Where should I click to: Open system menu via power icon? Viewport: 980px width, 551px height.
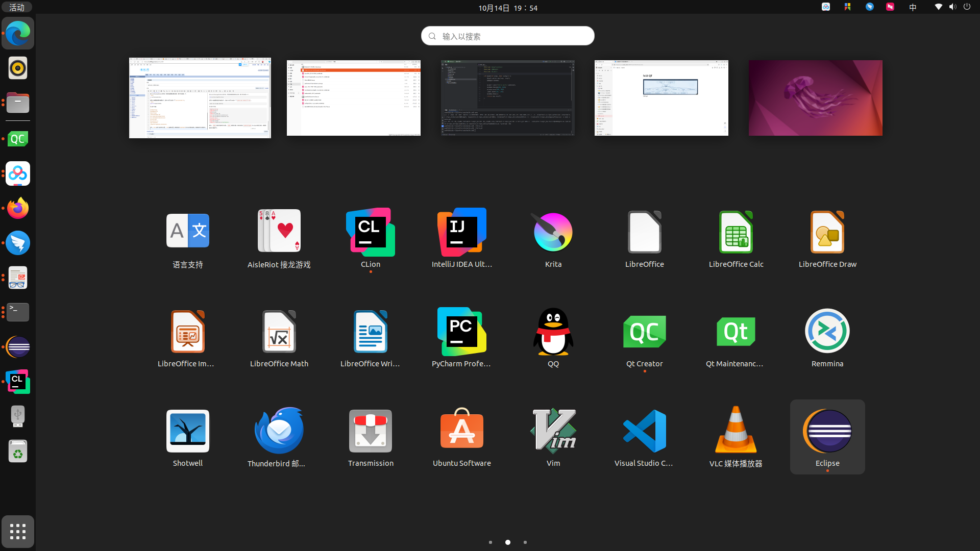[967, 7]
